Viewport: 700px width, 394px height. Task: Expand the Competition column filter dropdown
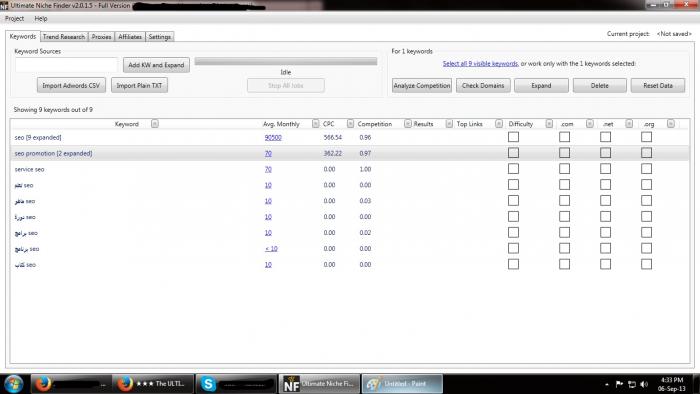(x=408, y=124)
